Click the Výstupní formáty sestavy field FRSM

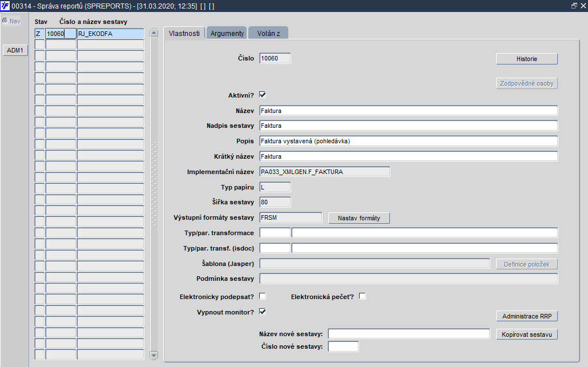[291, 217]
